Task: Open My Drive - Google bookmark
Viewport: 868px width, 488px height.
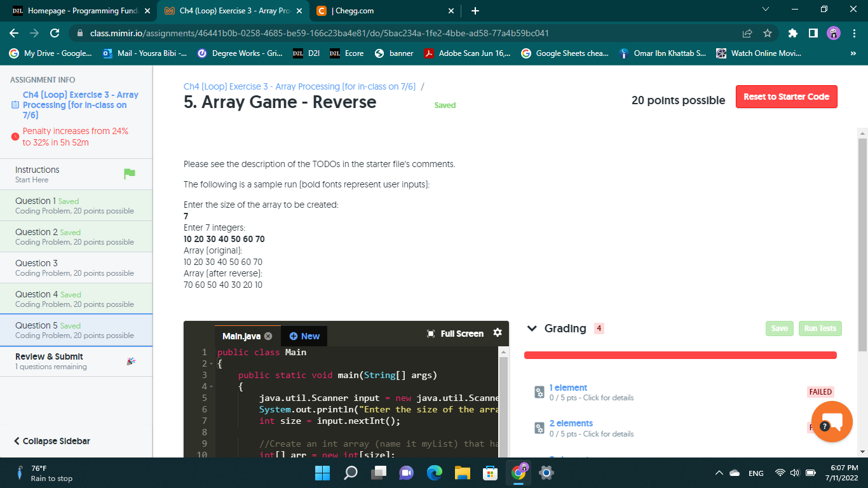Action: (x=51, y=53)
